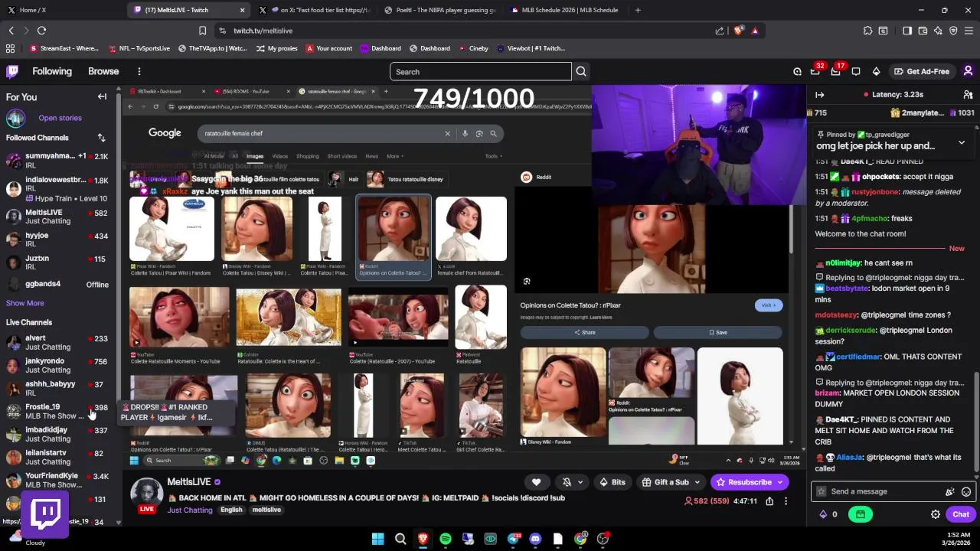Open chat settings gear icon
The width and height of the screenshot is (980, 551).
[x=935, y=514]
